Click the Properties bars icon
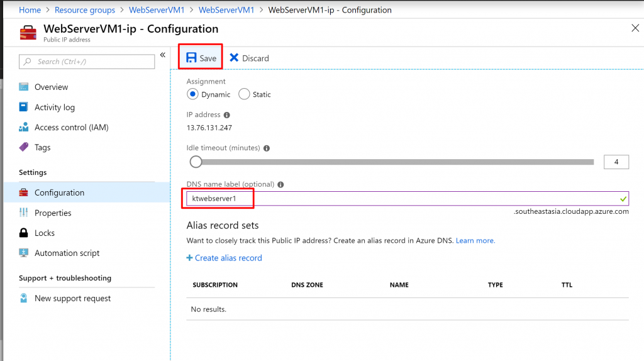The width and height of the screenshot is (644, 361). coord(24,213)
